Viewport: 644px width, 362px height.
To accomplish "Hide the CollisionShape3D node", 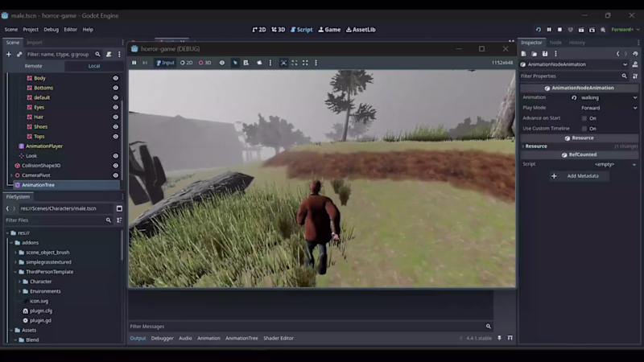I will (116, 166).
